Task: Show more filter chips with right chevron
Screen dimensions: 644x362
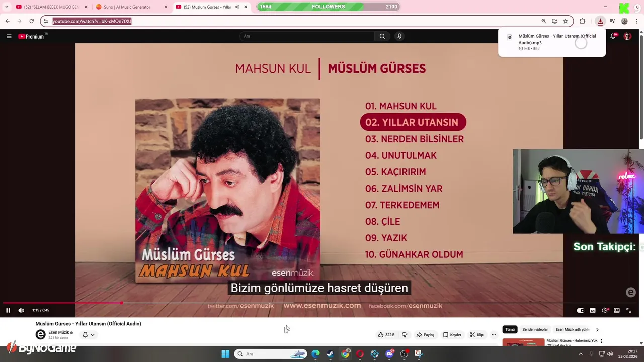Action: click(597, 330)
